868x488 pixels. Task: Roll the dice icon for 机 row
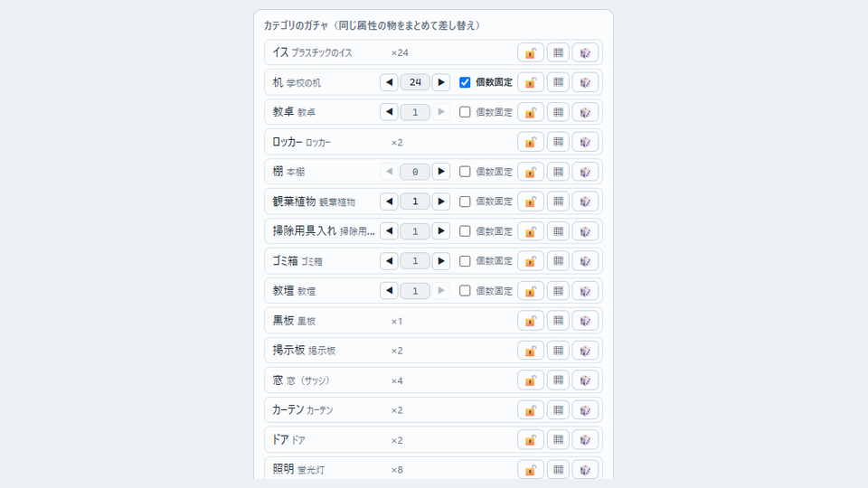coord(585,82)
